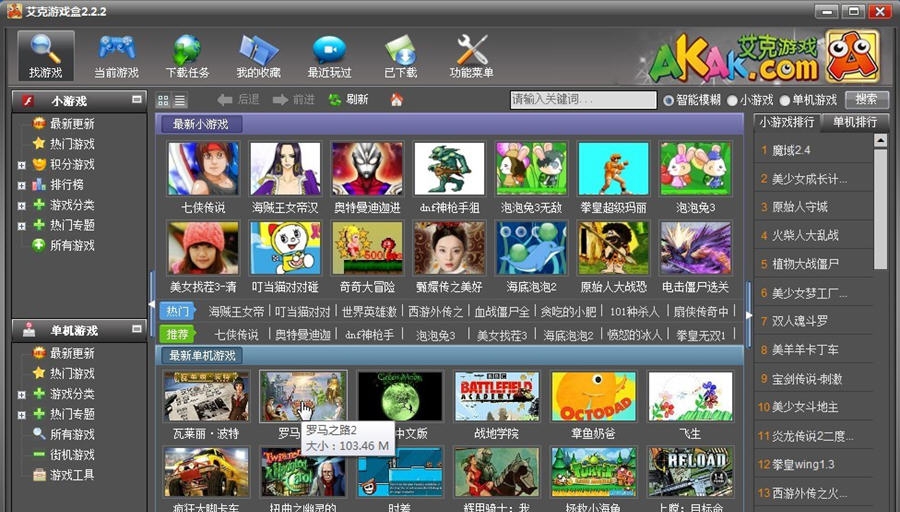Open the dnf神枪手狙 game thumbnail
The height and width of the screenshot is (512, 900).
tap(449, 169)
